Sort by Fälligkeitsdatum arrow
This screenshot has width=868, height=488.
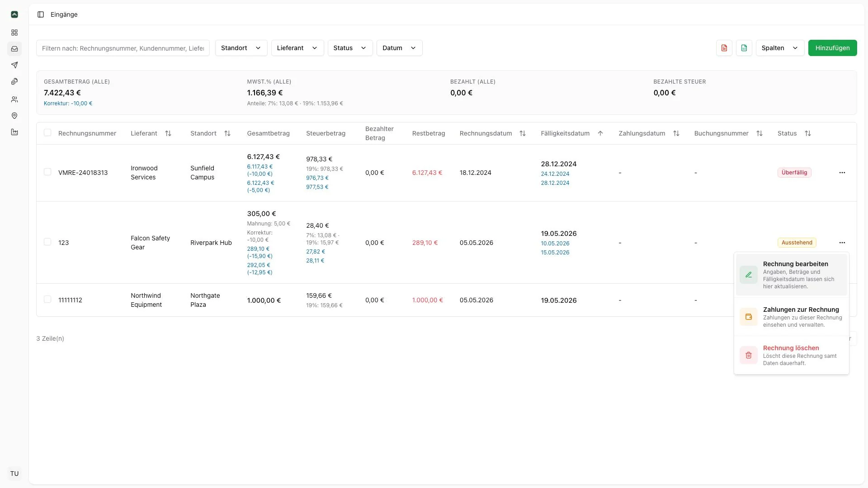click(600, 133)
